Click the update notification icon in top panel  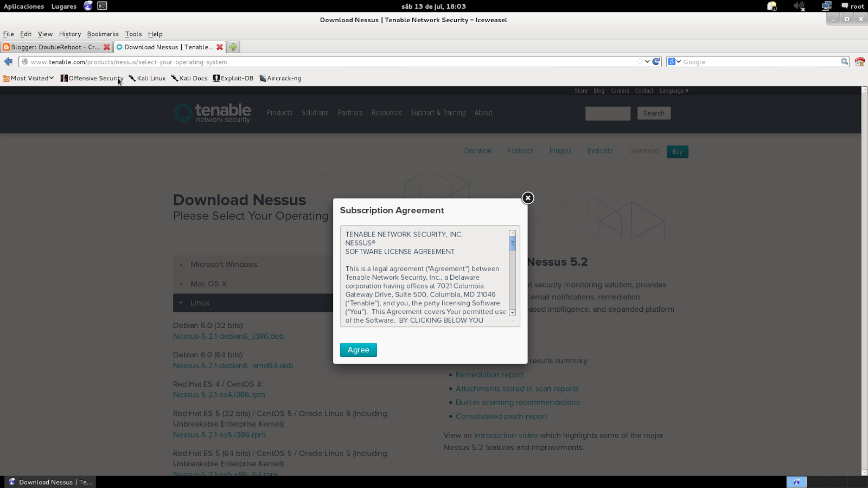[772, 6]
